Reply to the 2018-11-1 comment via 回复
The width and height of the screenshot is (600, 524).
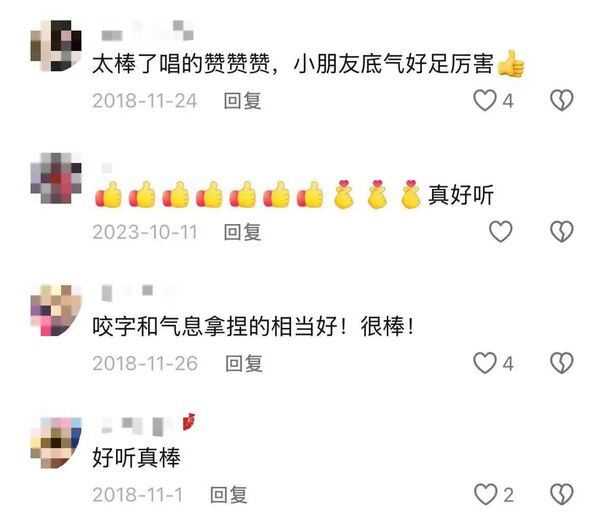(x=229, y=495)
